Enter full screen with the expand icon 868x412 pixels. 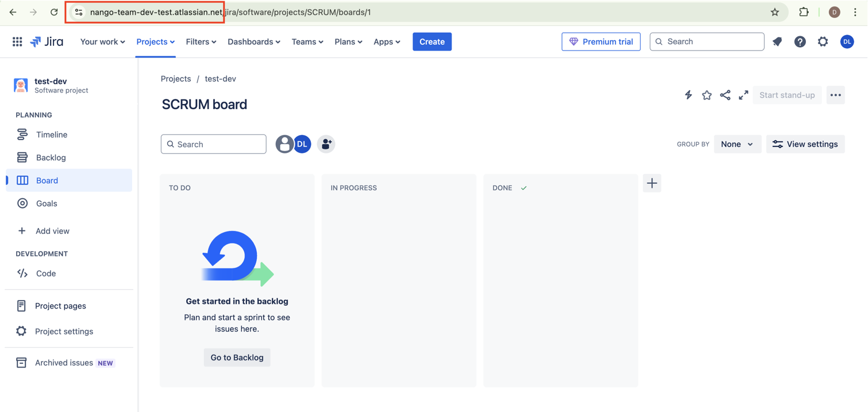click(743, 95)
